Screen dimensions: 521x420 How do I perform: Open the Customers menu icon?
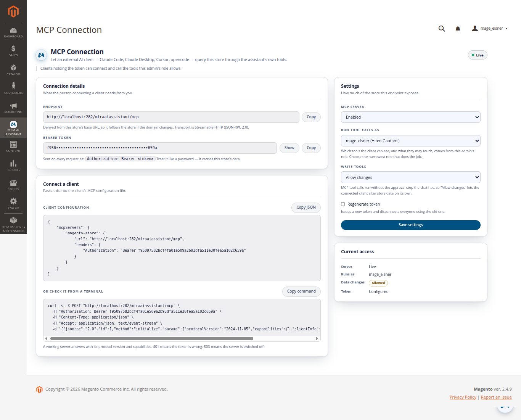(x=13, y=86)
